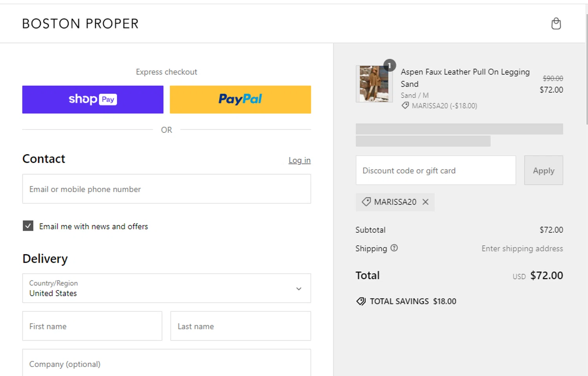Click the Express checkout heading

click(167, 72)
